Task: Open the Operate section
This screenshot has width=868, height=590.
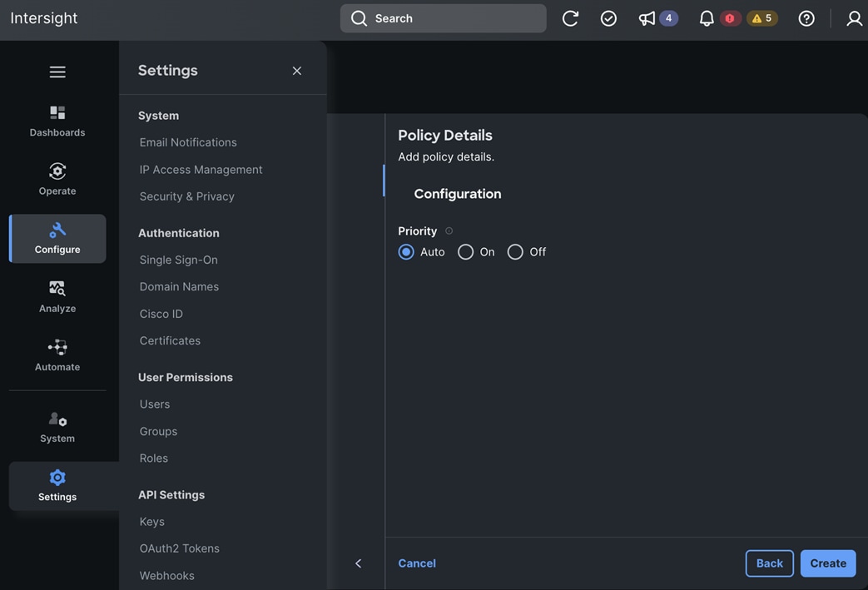Action: click(57, 179)
